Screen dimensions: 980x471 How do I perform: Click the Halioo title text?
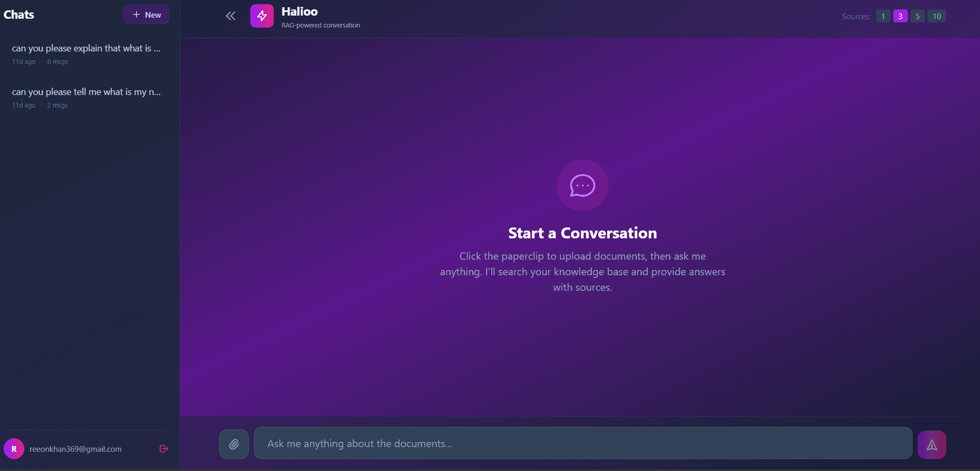pos(300,11)
